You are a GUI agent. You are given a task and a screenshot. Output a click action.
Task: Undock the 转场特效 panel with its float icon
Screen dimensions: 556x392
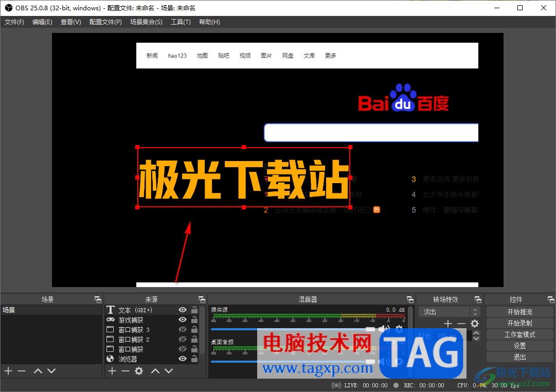click(x=478, y=299)
